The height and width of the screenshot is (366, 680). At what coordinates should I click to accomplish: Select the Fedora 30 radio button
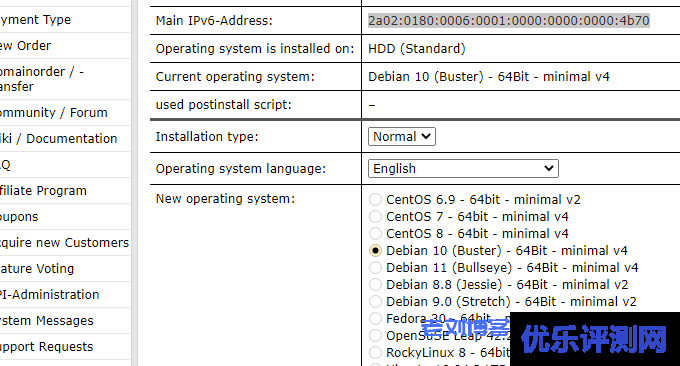pyautogui.click(x=375, y=318)
